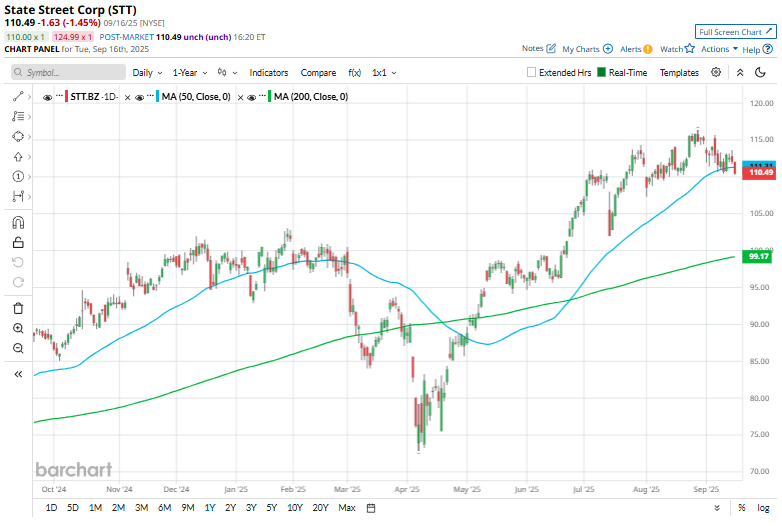Toggle the magnet snap mode
The width and height of the screenshot is (782, 526).
coord(18,222)
